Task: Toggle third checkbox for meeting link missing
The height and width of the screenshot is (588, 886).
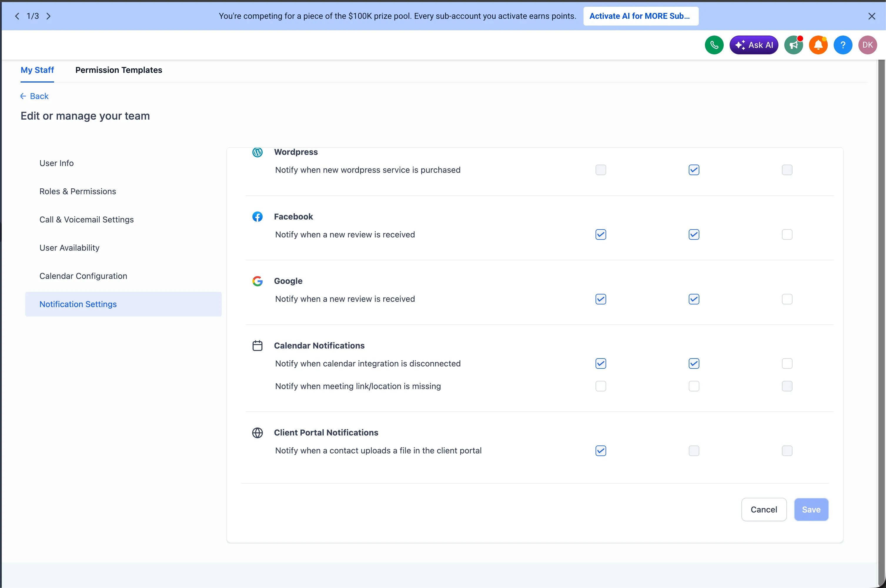Action: [x=787, y=386]
